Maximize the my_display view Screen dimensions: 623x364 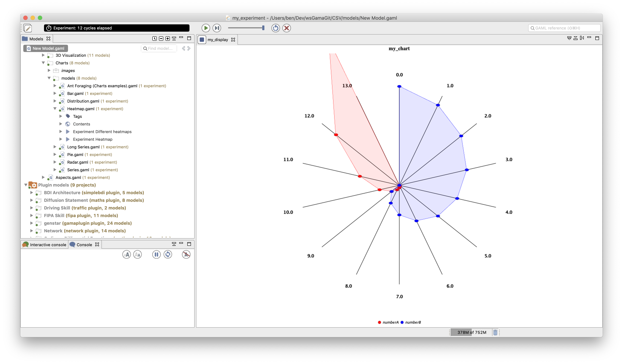597,38
